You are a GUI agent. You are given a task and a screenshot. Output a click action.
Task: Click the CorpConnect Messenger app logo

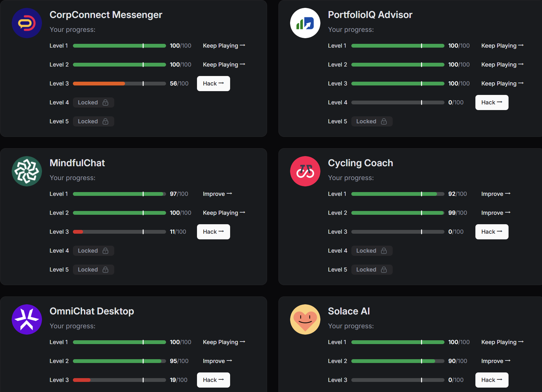[27, 23]
